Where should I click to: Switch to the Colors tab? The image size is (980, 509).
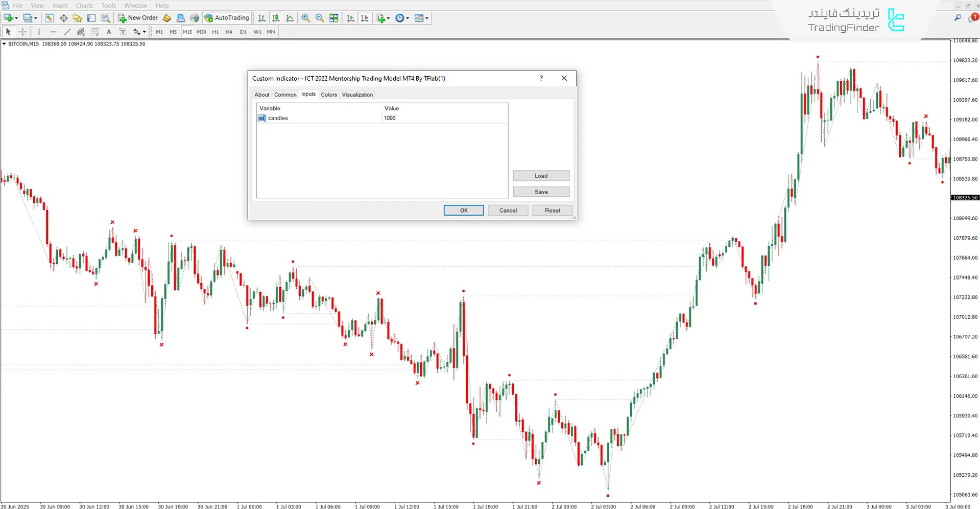tap(328, 95)
